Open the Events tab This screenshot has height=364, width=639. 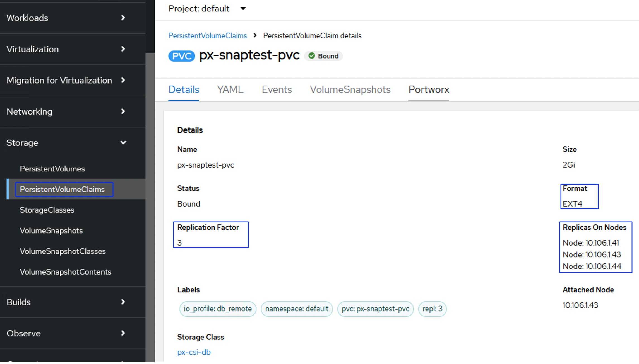[277, 90]
